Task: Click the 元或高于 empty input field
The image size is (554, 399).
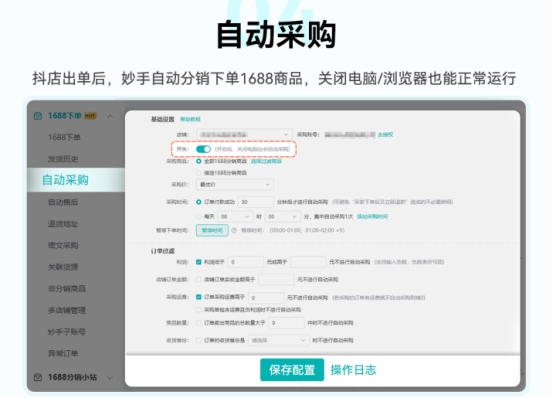Action: point(308,262)
